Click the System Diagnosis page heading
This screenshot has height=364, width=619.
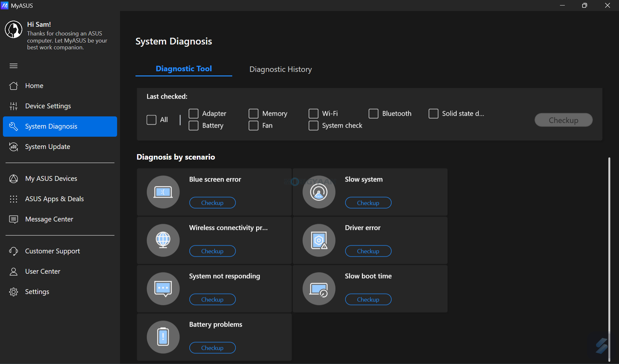[174, 41]
